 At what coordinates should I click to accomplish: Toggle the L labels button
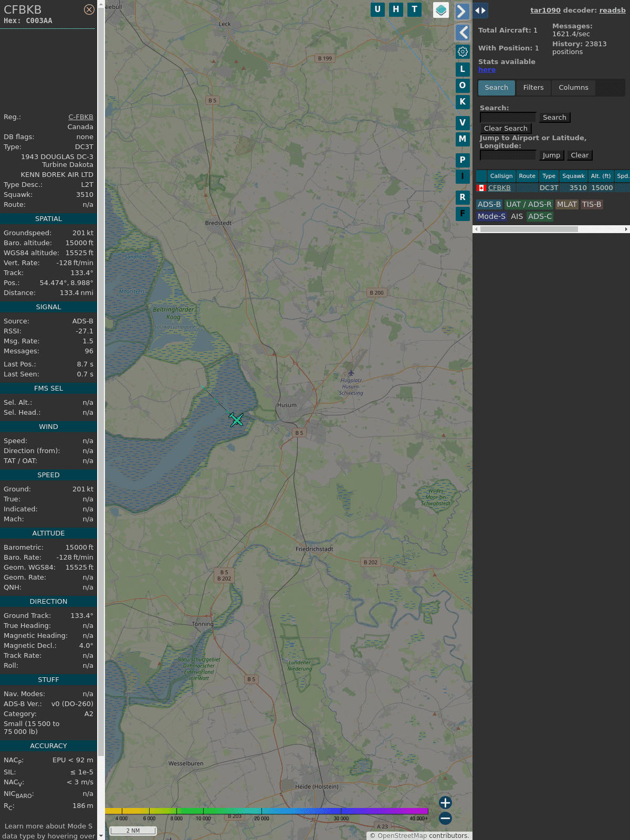click(463, 69)
